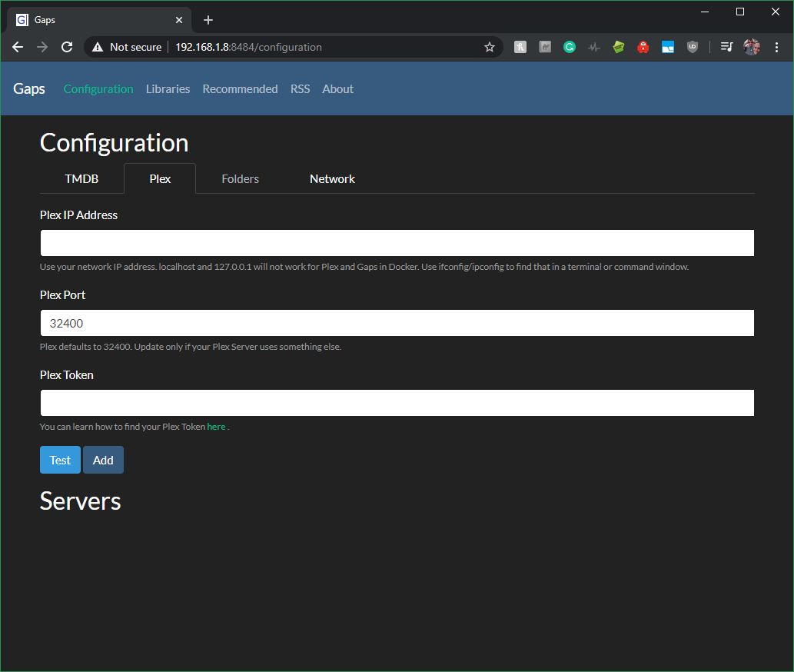Click the Gaps tab favicon
The image size is (794, 672).
22,20
